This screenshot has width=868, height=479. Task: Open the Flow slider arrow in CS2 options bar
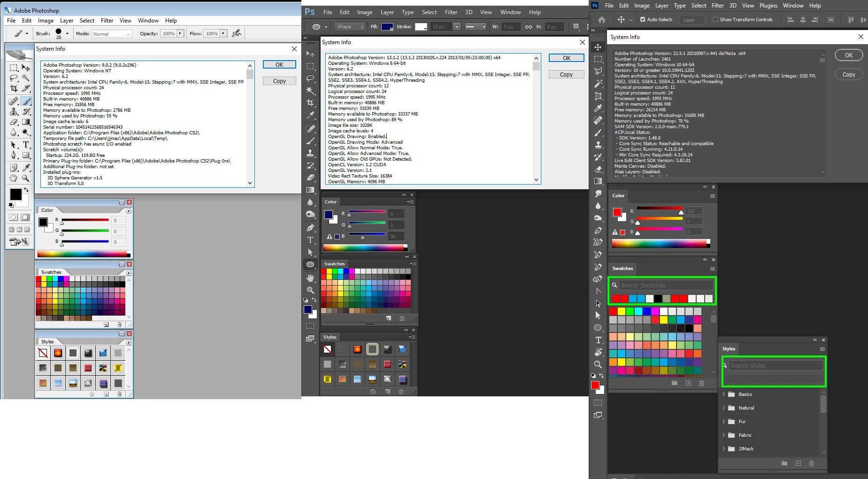coord(224,33)
